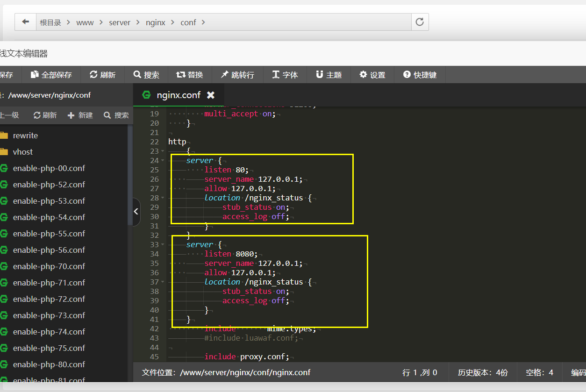This screenshot has width=586, height=392.
Task: Fold the server block at line 33
Action: coord(163,244)
